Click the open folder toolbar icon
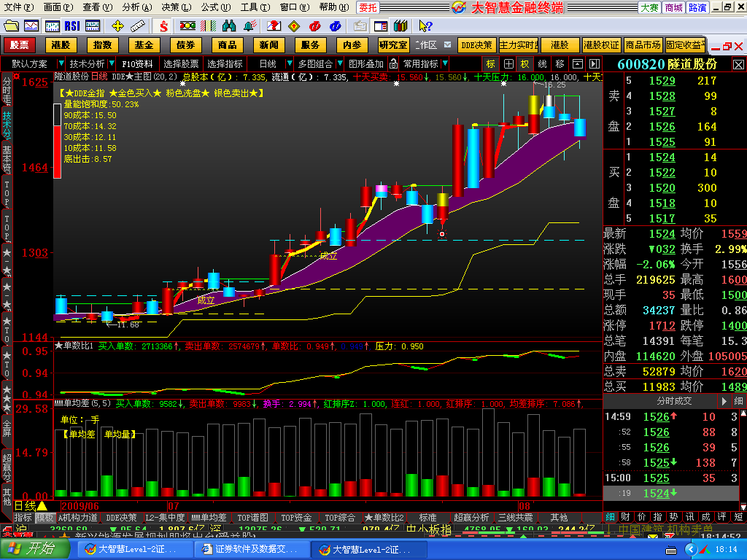The image size is (747, 560). pos(12,26)
